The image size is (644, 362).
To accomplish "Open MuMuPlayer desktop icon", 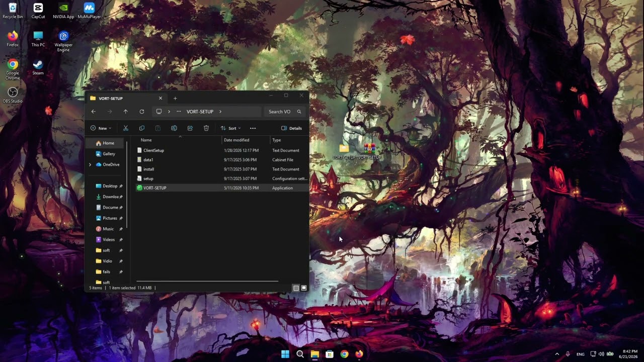I will coord(89,11).
